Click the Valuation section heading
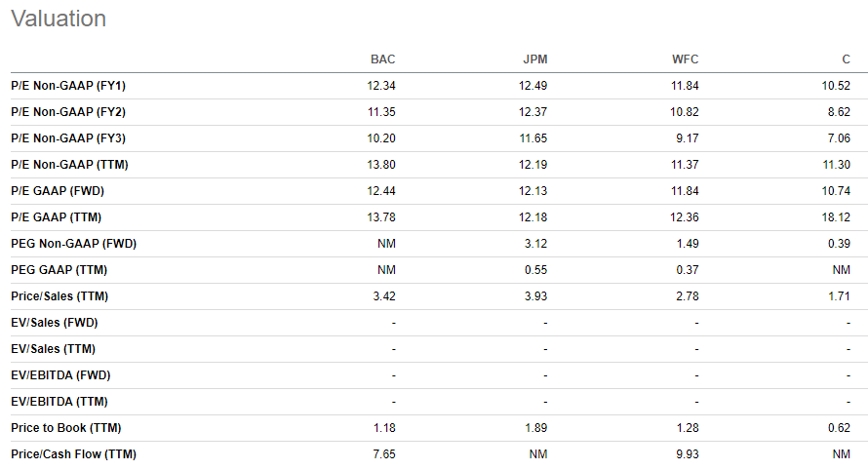 point(59,19)
